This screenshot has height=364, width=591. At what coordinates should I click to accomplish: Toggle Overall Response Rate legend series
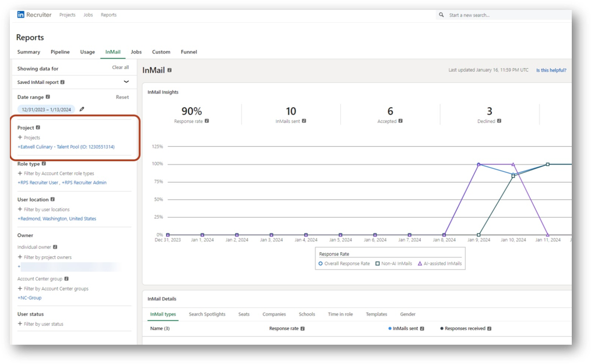point(344,263)
